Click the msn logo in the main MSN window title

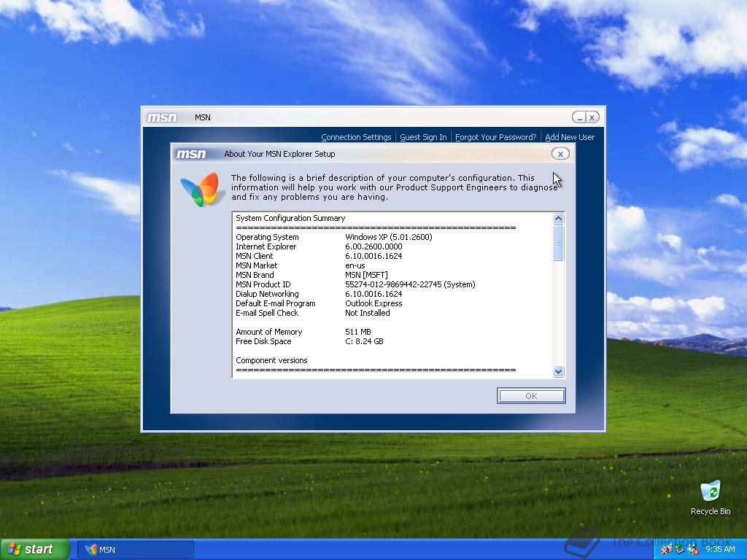[161, 117]
